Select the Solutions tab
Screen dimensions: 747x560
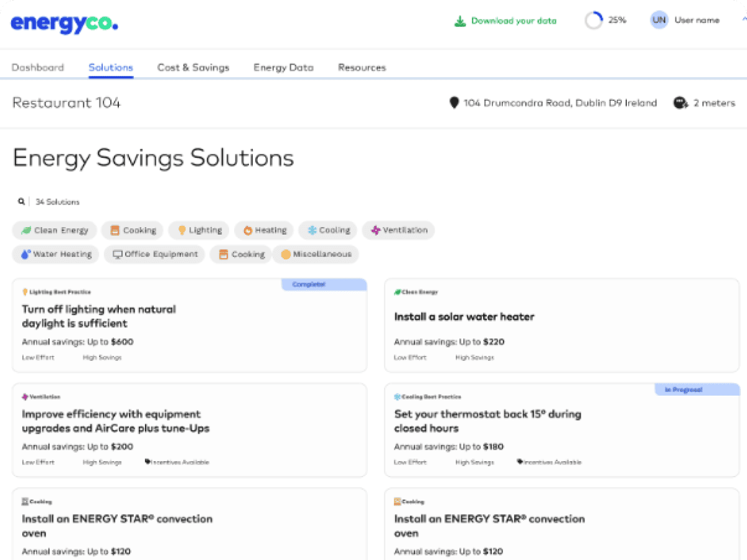point(111,67)
